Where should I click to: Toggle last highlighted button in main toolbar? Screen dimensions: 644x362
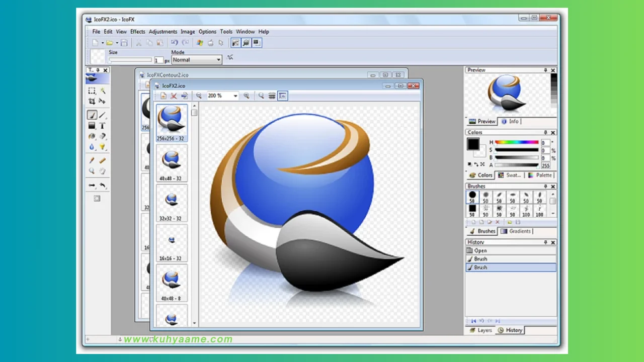[257, 43]
